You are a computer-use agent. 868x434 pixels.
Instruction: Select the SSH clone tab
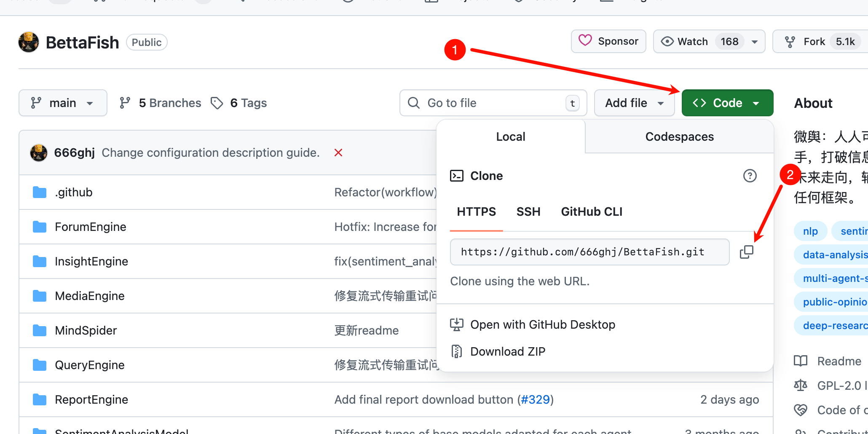tap(528, 212)
